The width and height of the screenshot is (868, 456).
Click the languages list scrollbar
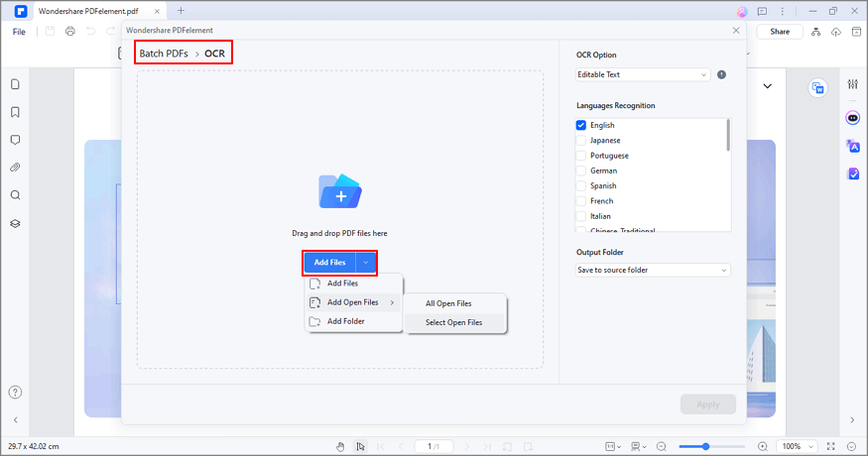coord(728,135)
